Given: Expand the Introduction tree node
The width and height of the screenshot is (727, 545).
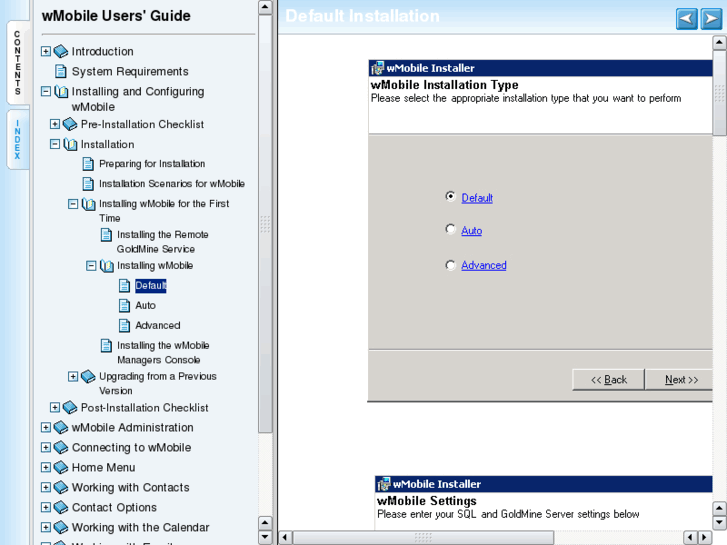Looking at the screenshot, I should (45, 51).
